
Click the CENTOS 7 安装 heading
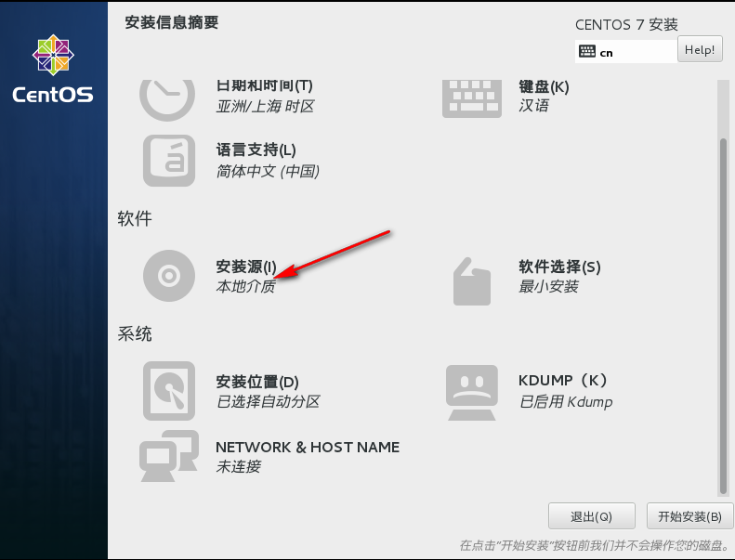pos(626,24)
